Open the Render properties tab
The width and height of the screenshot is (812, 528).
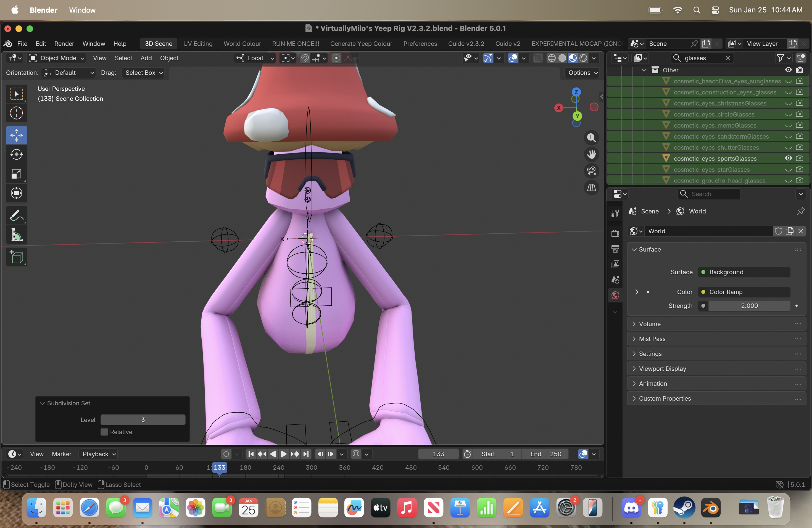(615, 233)
